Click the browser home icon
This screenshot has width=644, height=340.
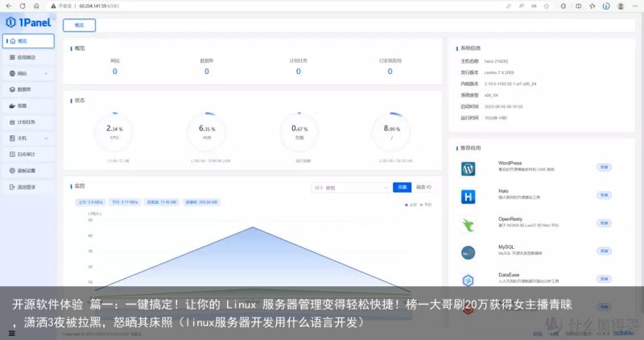(x=36, y=6)
